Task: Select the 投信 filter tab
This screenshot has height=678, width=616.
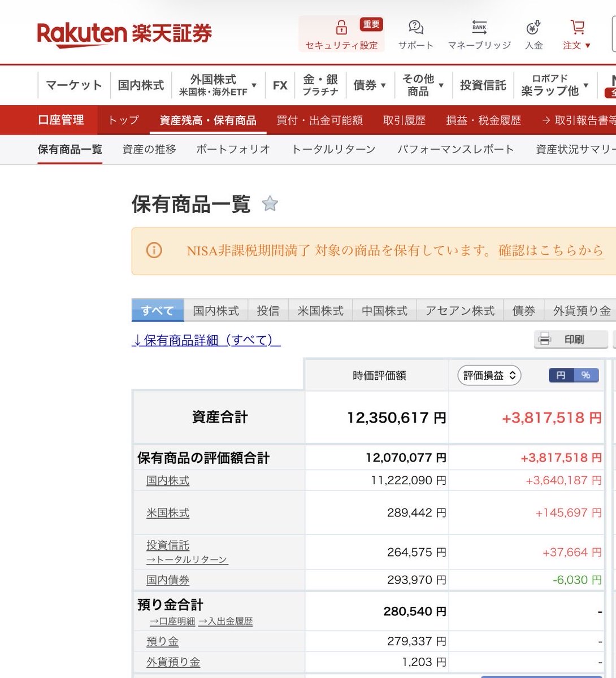Action: coord(268,311)
